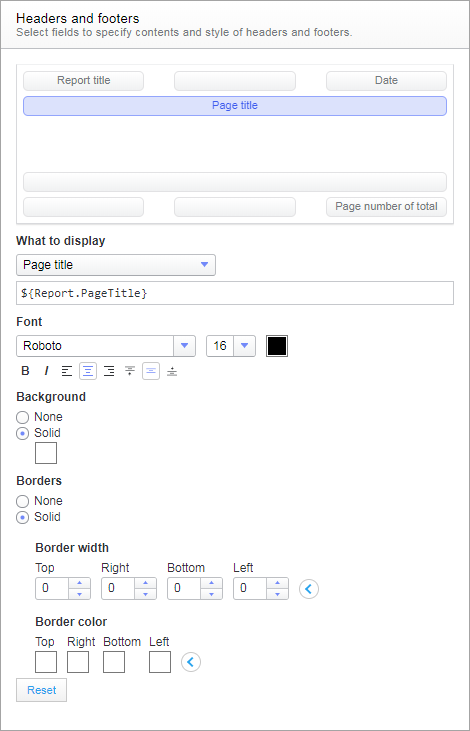Expand the Roboto font family dropdown
470x731 pixels.
(105, 346)
